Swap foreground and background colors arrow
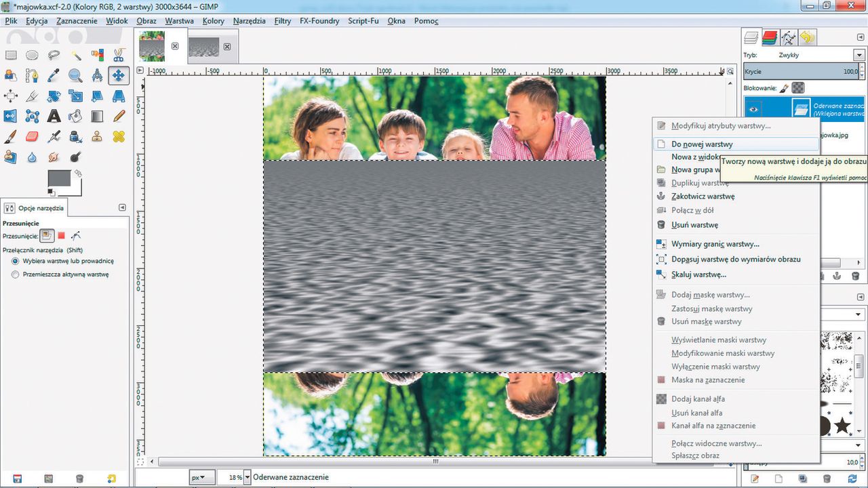This screenshot has width=868, height=488. 78,174
